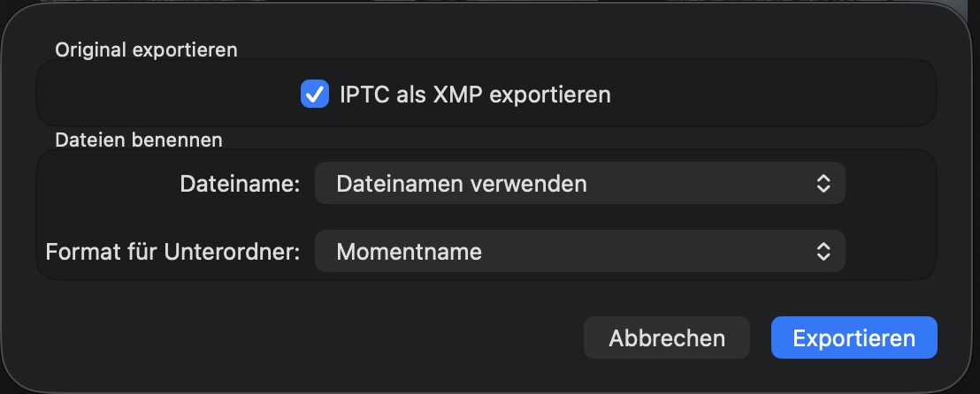Image resolution: width=980 pixels, height=394 pixels.
Task: Click the up-down chevron icon beside Momentname
Action: click(x=823, y=251)
